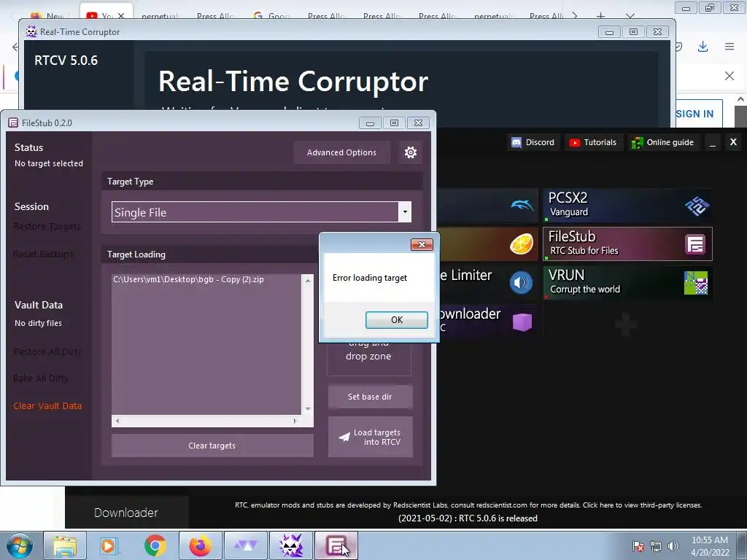Image resolution: width=747 pixels, height=560 pixels.
Task: Minimize the RTC launcher with underscore button
Action: click(x=712, y=142)
